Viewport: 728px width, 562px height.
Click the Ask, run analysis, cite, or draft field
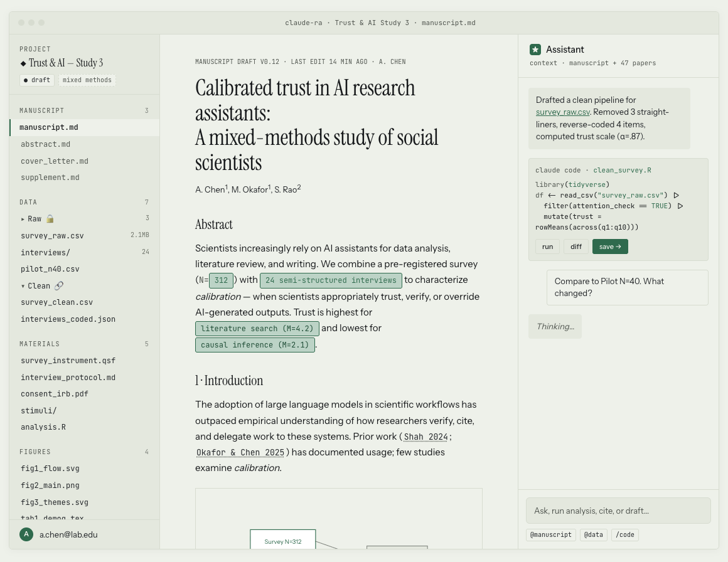(618, 511)
